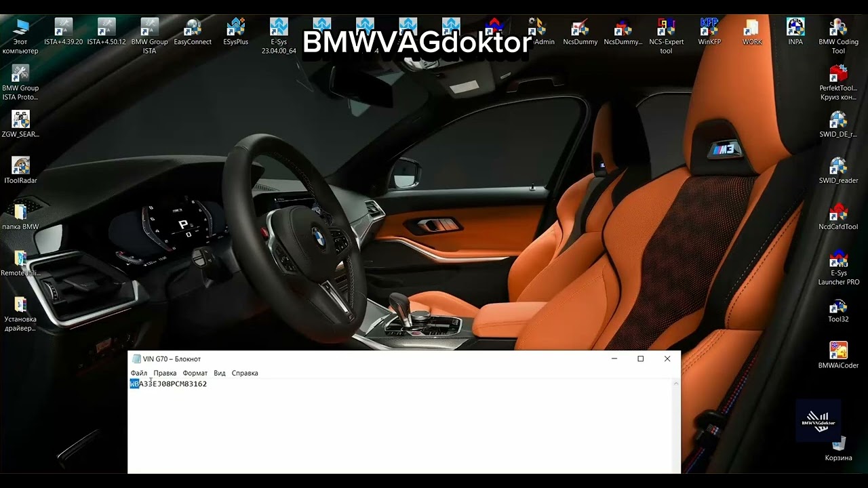Launch the SWID_DE_r... desktop icon
This screenshot has height=488, width=868.
838,125
